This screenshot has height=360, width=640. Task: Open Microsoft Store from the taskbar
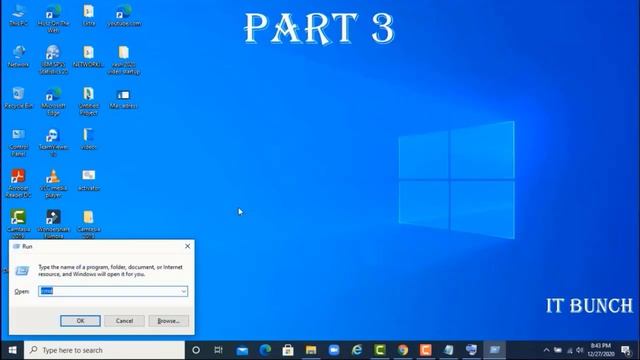click(288, 350)
